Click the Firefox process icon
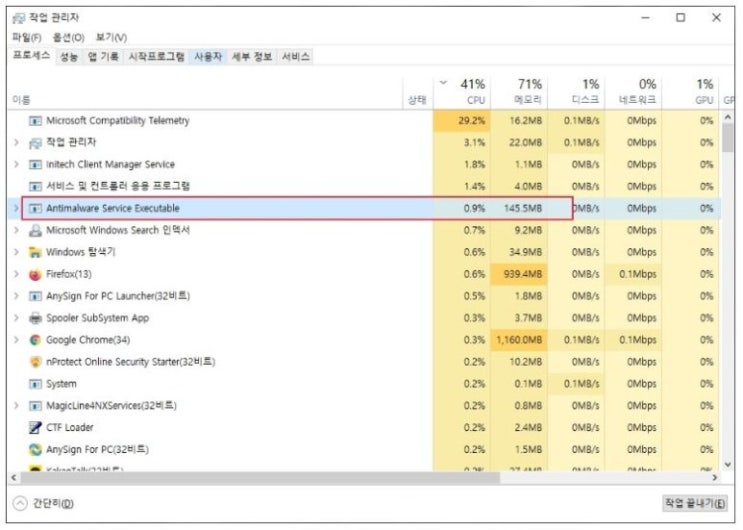 coord(35,274)
